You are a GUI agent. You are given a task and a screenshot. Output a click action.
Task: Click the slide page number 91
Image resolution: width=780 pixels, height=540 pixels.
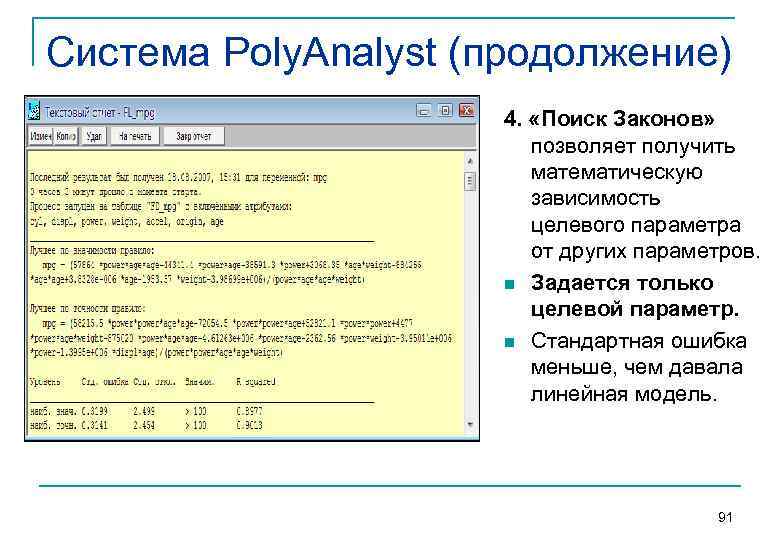click(x=725, y=517)
